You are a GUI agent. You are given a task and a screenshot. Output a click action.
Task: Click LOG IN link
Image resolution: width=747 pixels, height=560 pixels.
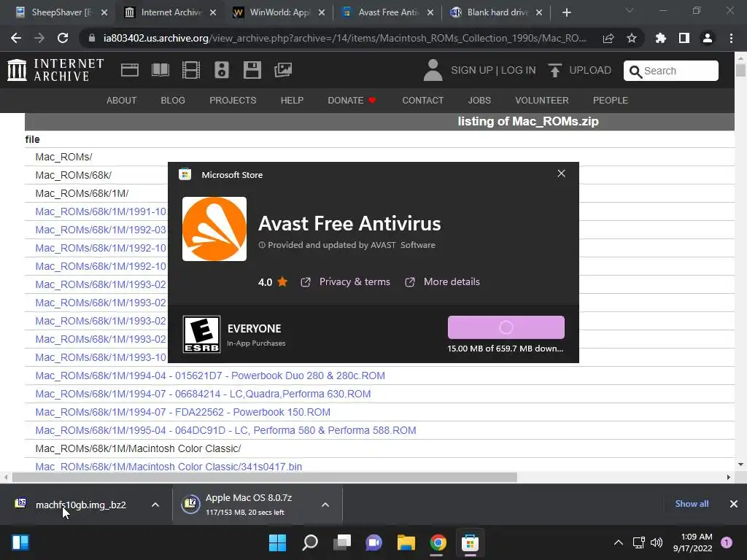[519, 71]
